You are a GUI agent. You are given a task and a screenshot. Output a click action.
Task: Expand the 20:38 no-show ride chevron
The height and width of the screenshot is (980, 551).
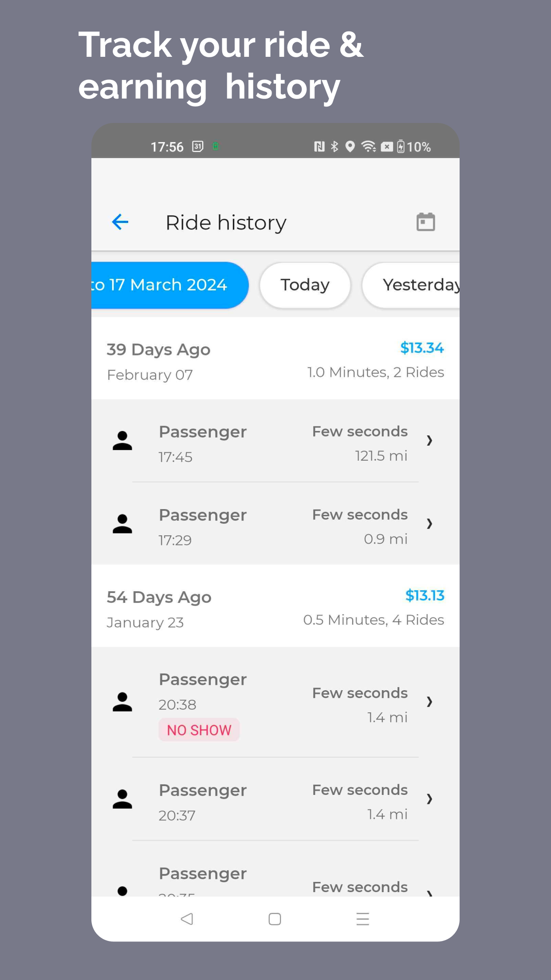click(x=429, y=702)
